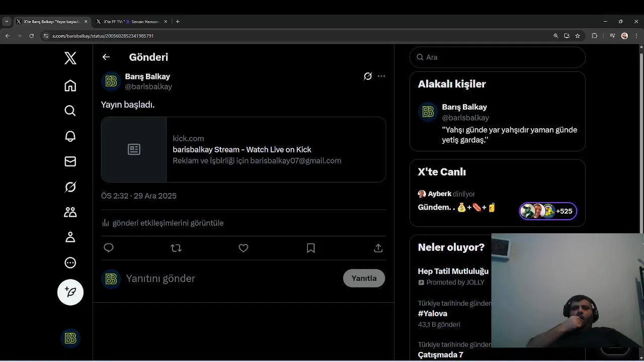
Task: Open Grok from the sidebar icon
Action: point(70,187)
